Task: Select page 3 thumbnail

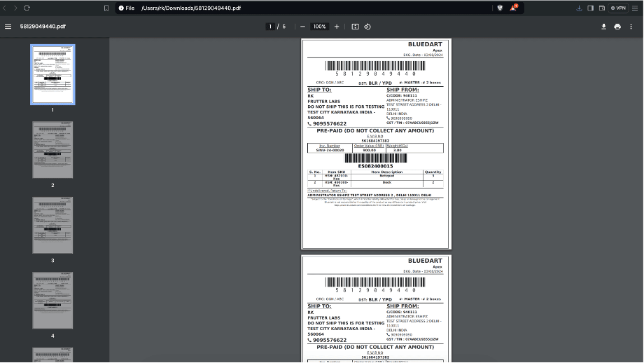Action: 52,225
